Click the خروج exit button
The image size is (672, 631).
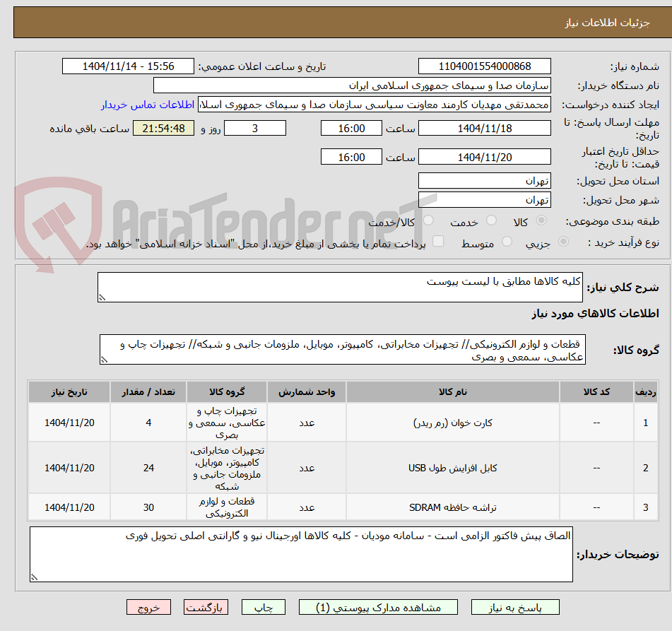148,607
